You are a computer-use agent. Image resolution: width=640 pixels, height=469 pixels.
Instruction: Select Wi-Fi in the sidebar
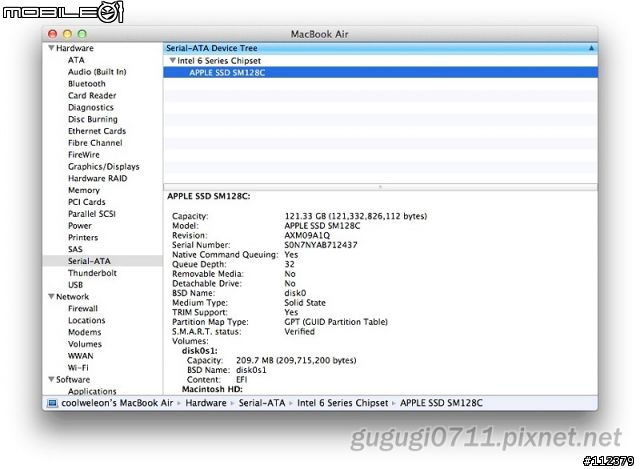tap(78, 368)
